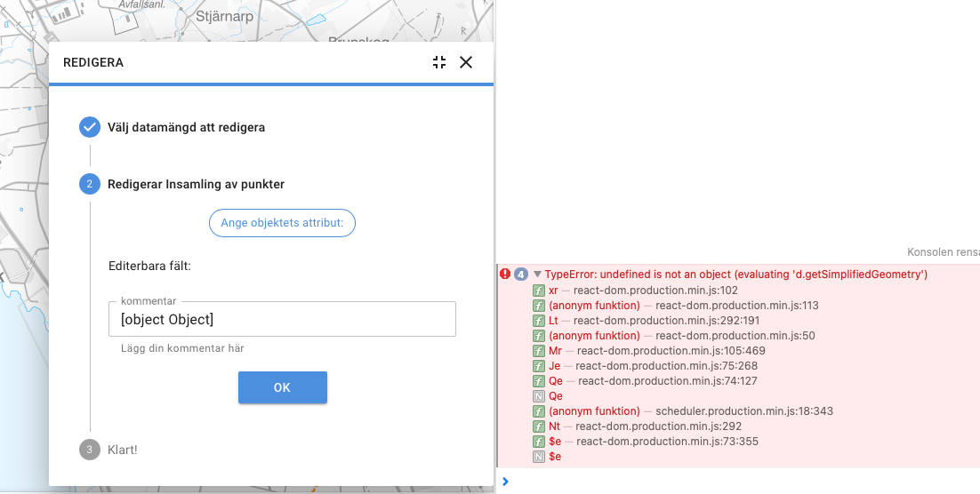Select step 2 numbered circle icon
Image resolution: width=980 pixels, height=494 pixels.
point(90,184)
